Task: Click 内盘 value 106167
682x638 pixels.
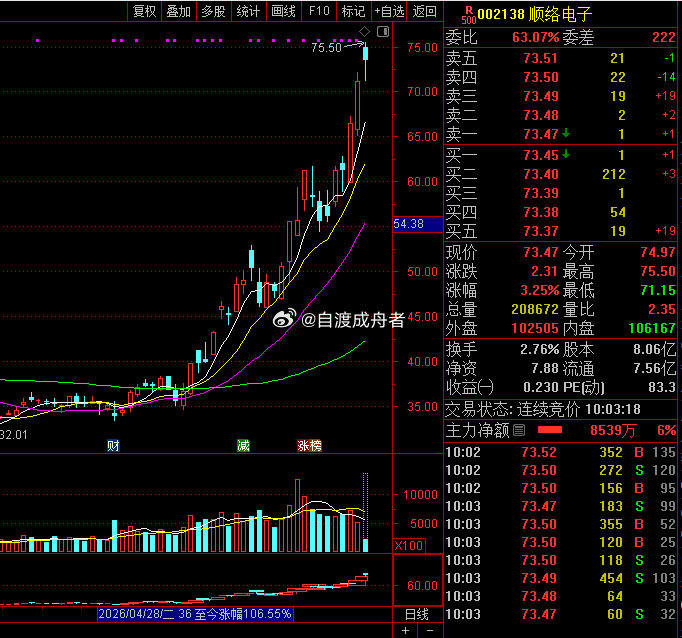Action: pos(652,328)
